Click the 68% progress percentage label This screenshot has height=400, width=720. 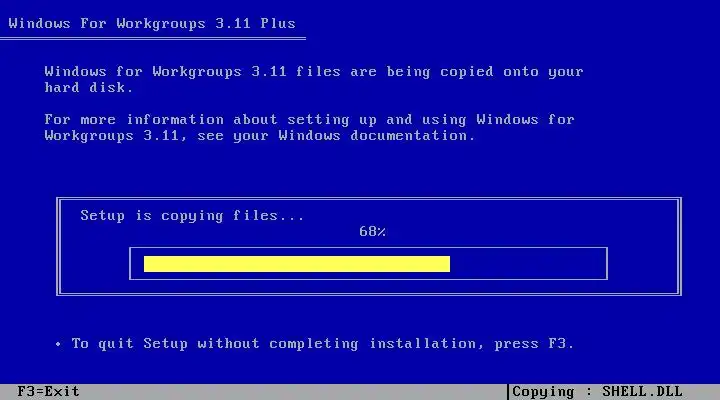coord(372,231)
